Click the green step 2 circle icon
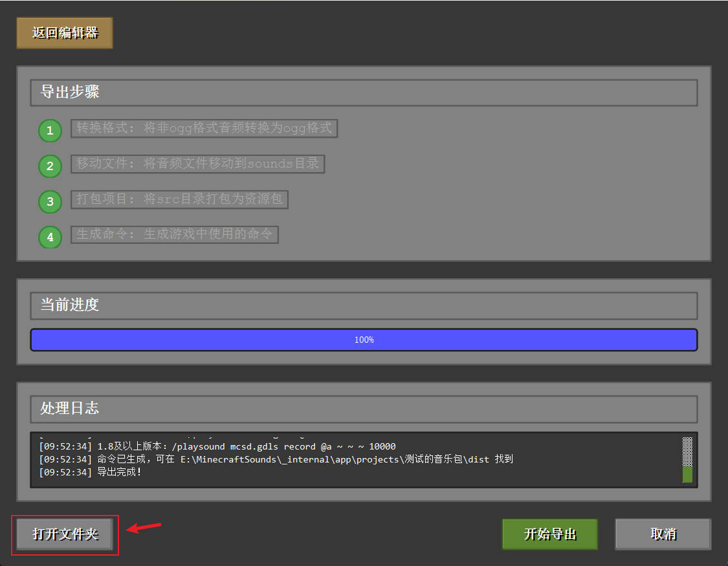The image size is (728, 566). point(50,166)
